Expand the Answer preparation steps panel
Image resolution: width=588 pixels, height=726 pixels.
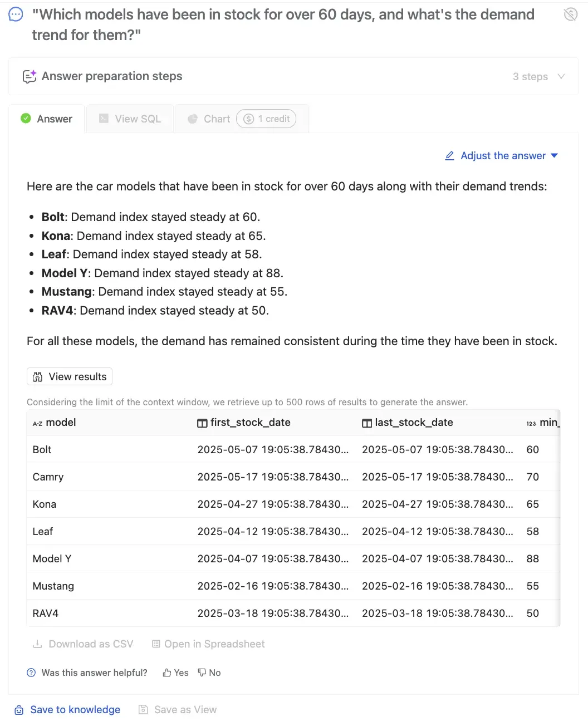click(111, 76)
